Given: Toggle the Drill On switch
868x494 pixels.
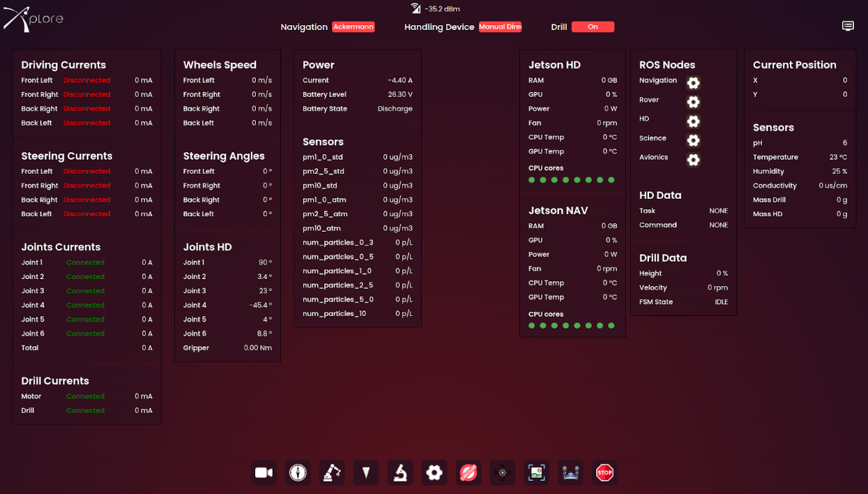Looking at the screenshot, I should (593, 27).
